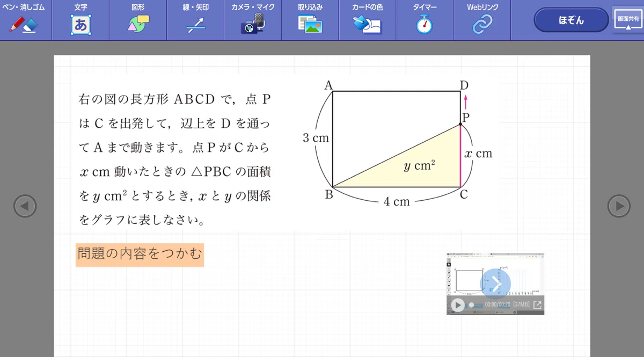Open the embedded video in external view
Image resolution: width=644 pixels, height=357 pixels.
tap(537, 305)
